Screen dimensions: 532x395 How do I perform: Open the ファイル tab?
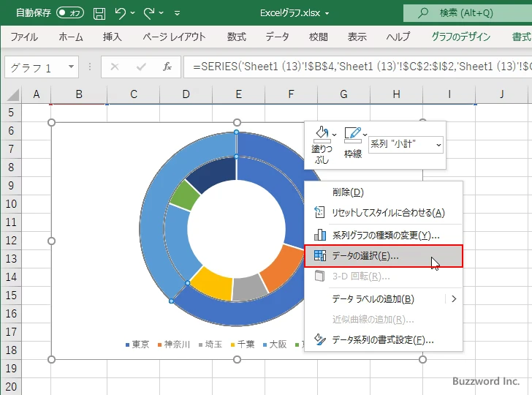click(24, 37)
